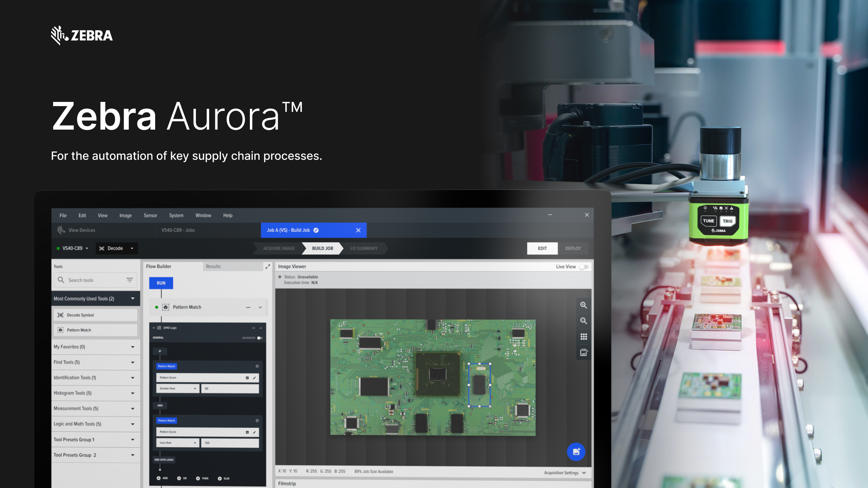Open GPIO Logic more options menu

click(253, 328)
